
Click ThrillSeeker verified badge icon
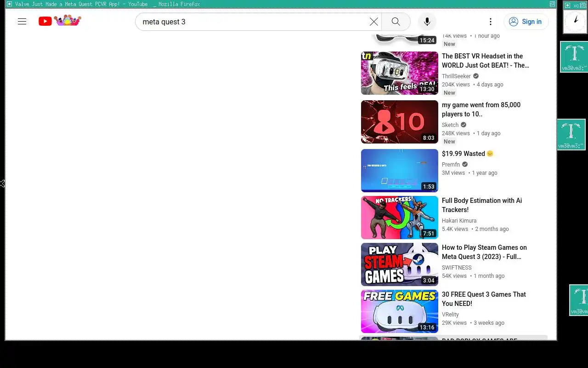[476, 76]
